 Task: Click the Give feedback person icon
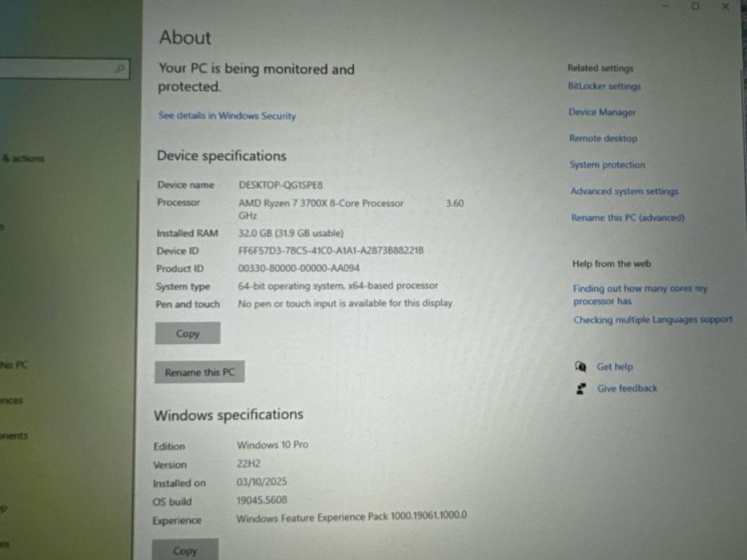click(x=581, y=389)
